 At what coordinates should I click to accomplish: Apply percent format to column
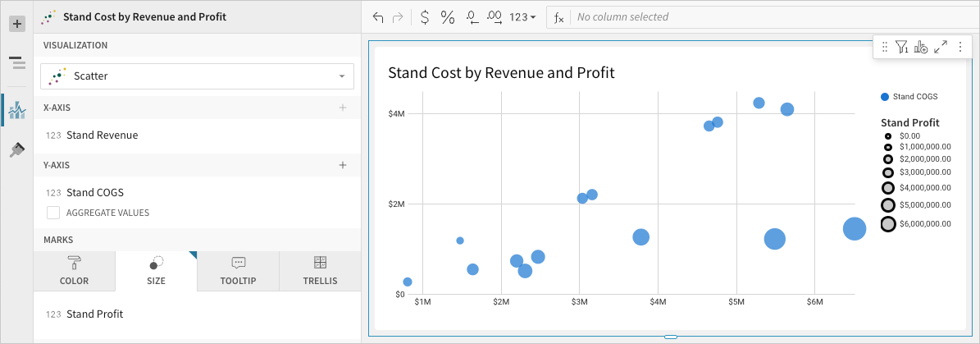pos(448,17)
